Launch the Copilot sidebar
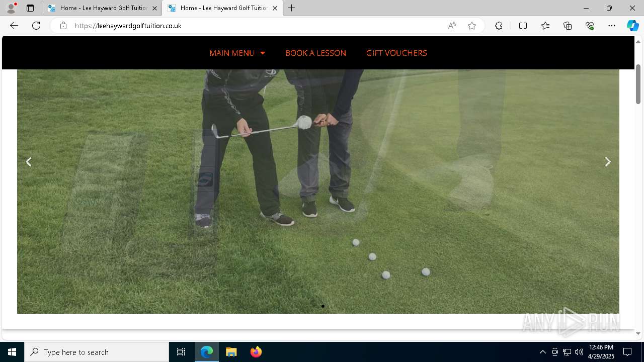The image size is (644, 362). coord(632,26)
